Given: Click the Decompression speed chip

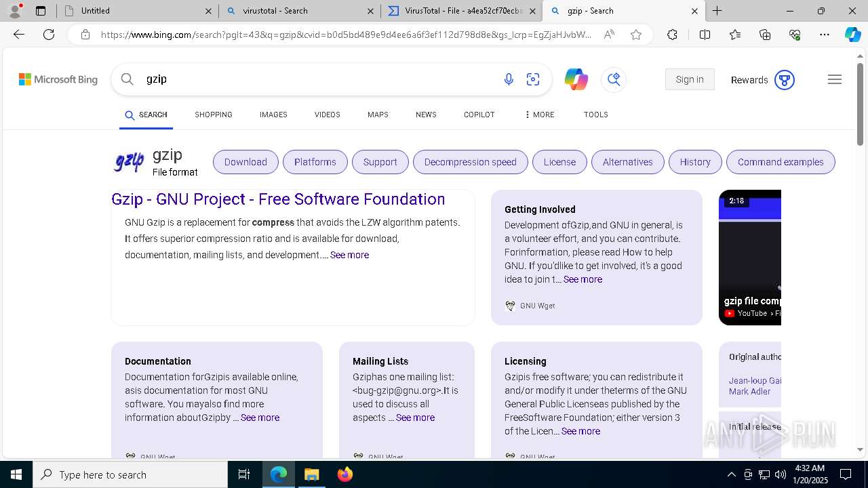Looking at the screenshot, I should (470, 162).
